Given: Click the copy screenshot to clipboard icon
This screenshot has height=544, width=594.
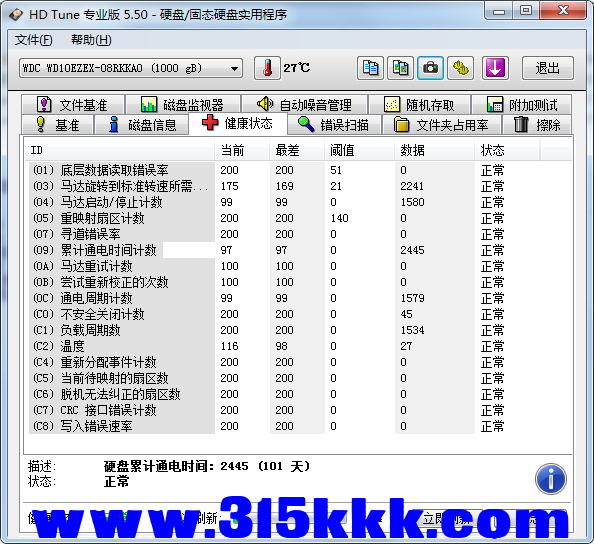Looking at the screenshot, I should (x=400, y=68).
